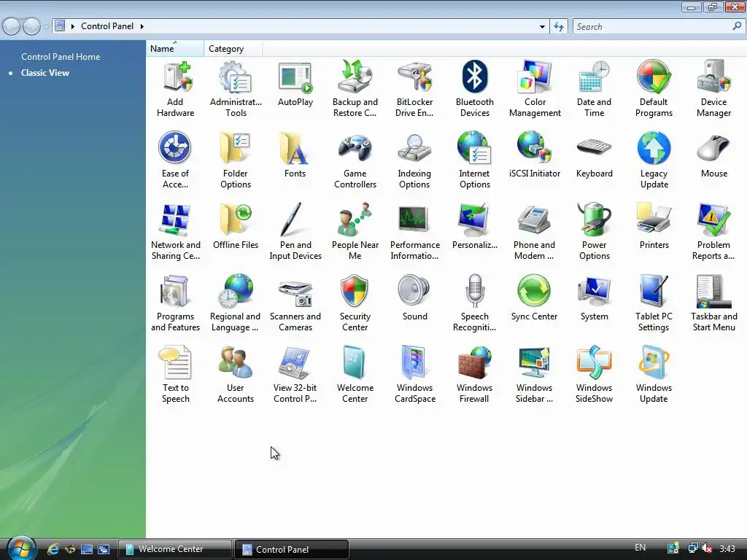Open Performance Information and Tools

click(414, 232)
